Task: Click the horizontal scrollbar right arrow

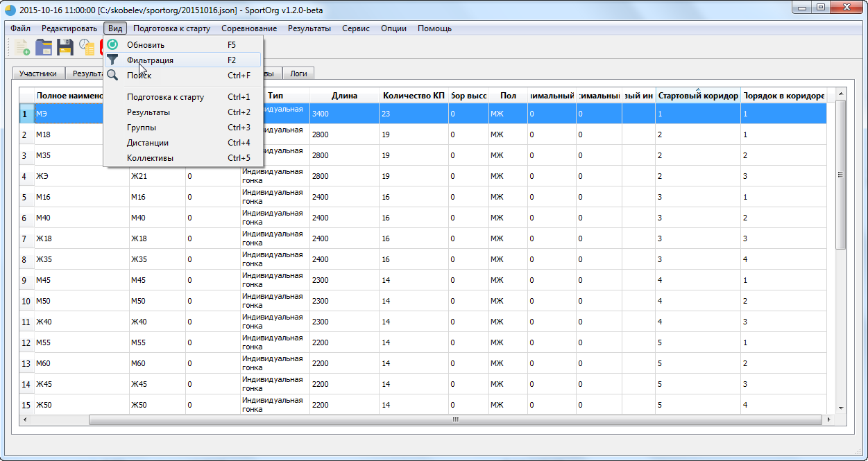Action: tap(828, 419)
